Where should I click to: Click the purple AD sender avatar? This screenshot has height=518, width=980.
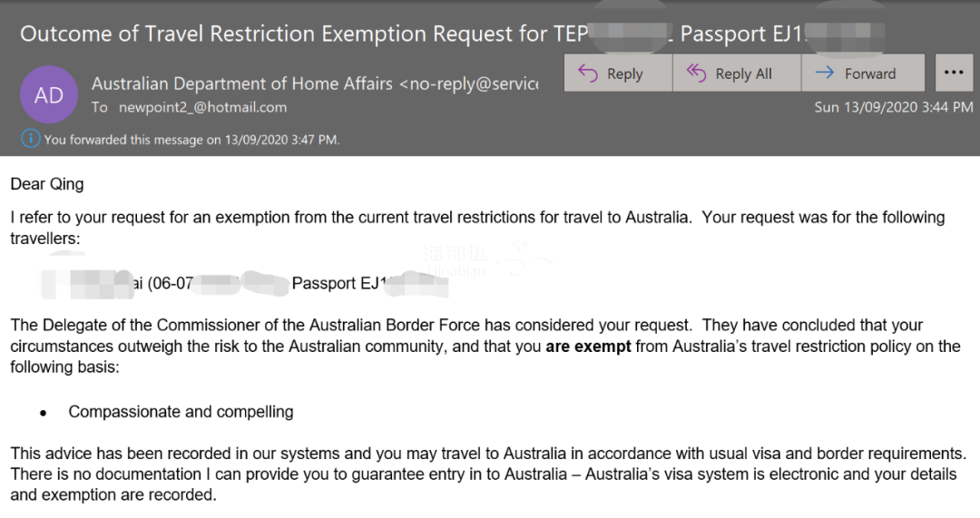49,94
